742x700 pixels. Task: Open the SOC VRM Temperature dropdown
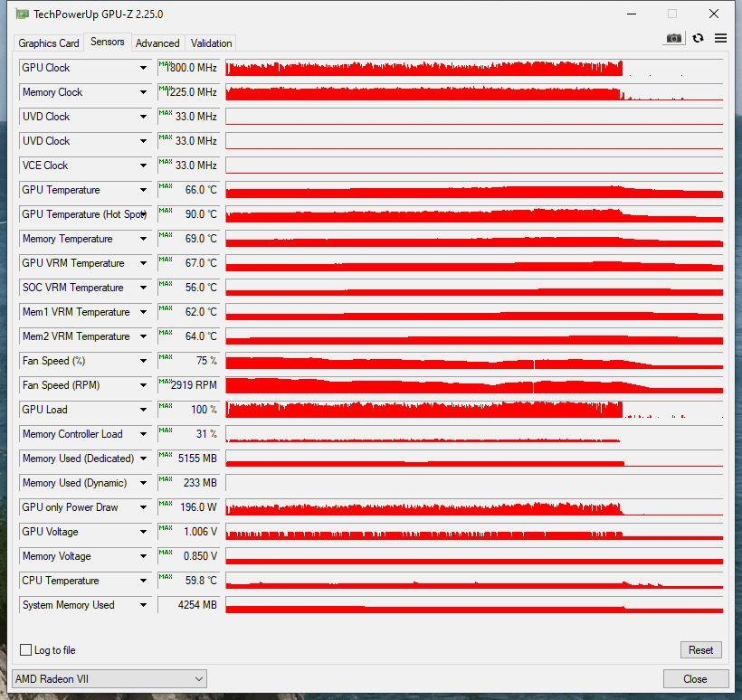[143, 288]
